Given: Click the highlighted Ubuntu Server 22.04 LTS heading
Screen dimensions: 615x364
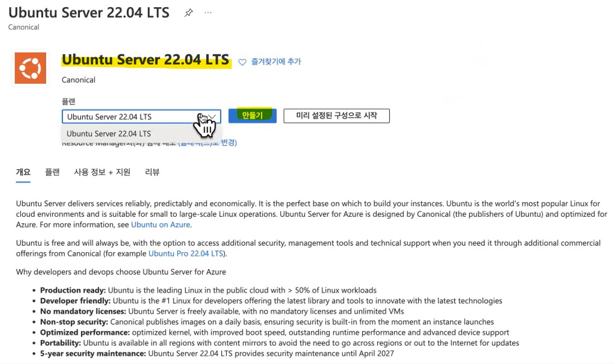Looking at the screenshot, I should (x=146, y=60).
